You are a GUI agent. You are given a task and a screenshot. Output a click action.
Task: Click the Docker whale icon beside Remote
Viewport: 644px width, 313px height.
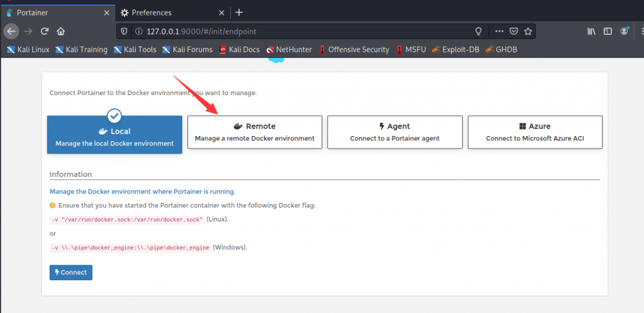(238, 126)
